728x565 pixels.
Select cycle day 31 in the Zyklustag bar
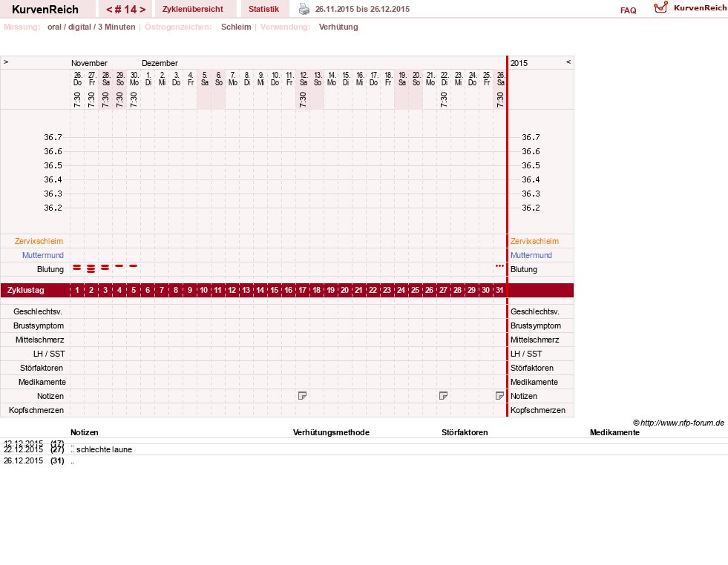point(499,290)
